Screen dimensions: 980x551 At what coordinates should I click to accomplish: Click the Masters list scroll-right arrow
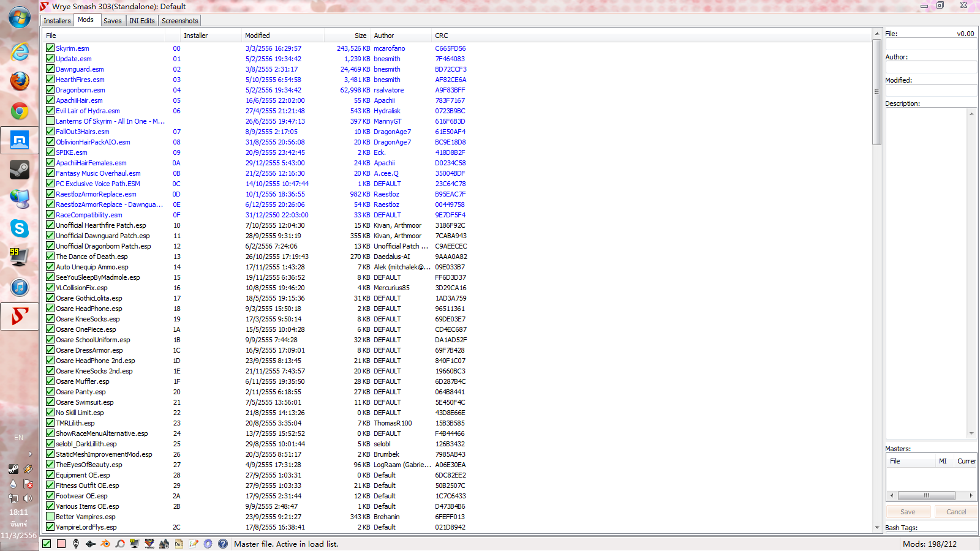[971, 495]
